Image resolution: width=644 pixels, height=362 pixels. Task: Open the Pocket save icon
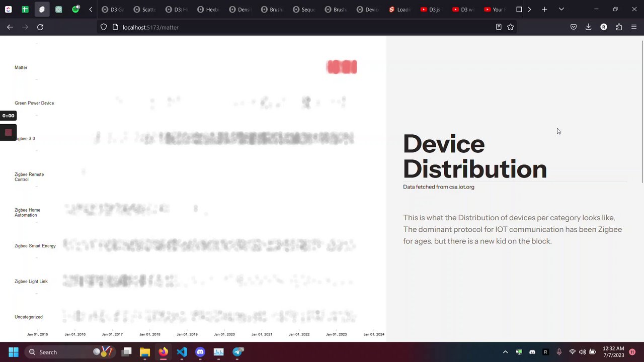coord(574,27)
